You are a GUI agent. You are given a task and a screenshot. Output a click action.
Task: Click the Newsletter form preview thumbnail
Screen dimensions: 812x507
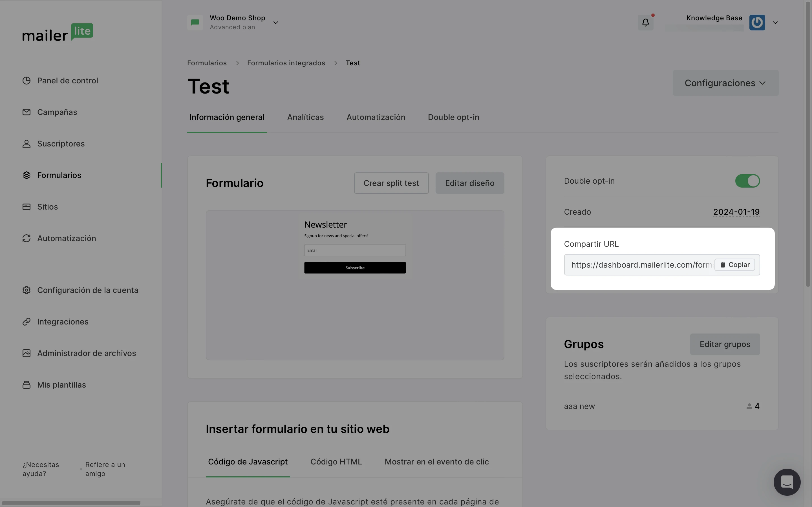[x=355, y=285]
